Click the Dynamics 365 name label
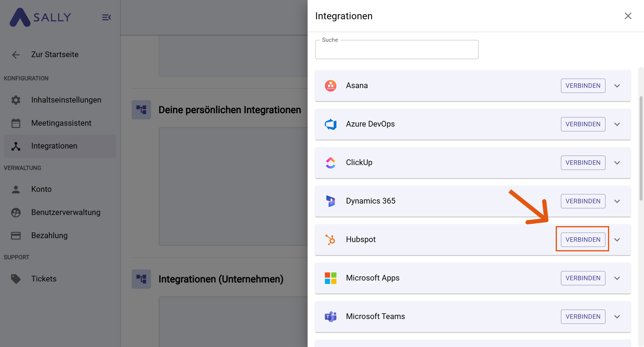 click(371, 201)
